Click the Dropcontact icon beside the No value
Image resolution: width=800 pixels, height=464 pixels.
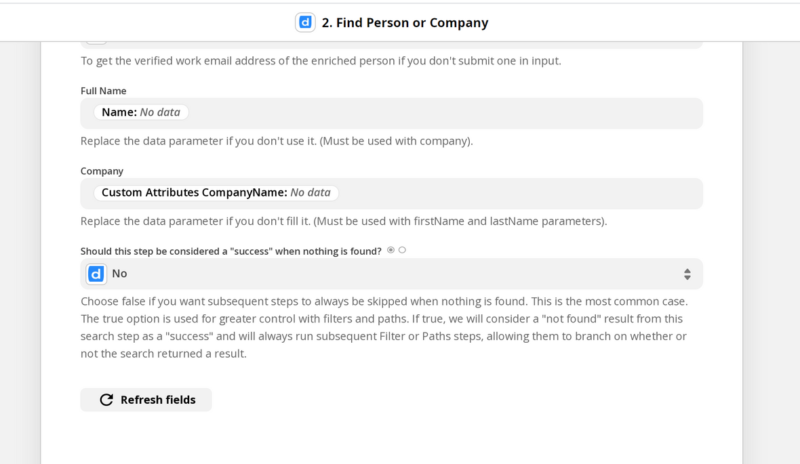96,274
